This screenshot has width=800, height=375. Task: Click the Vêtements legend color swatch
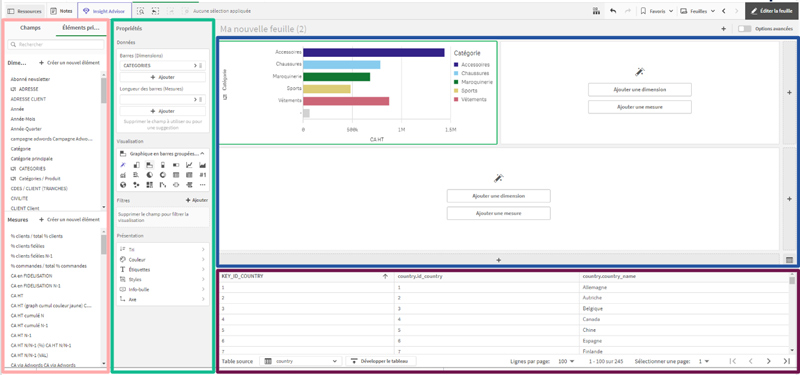pos(456,99)
